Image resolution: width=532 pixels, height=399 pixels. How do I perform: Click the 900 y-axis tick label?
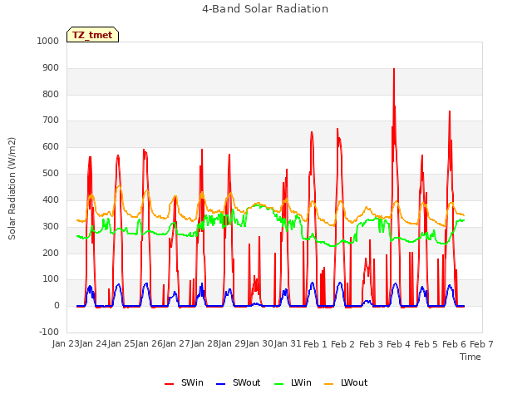pyautogui.click(x=51, y=68)
